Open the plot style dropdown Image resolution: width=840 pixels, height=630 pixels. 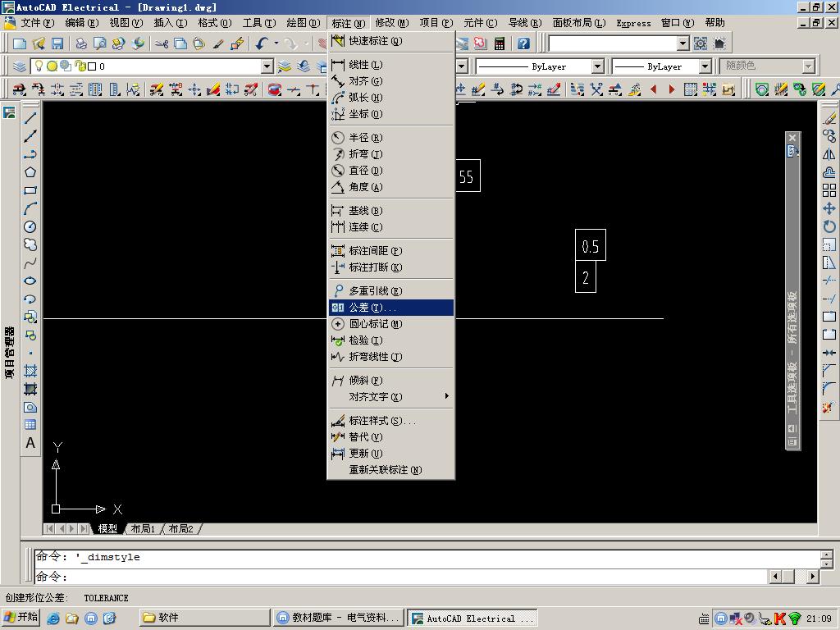[x=808, y=66]
